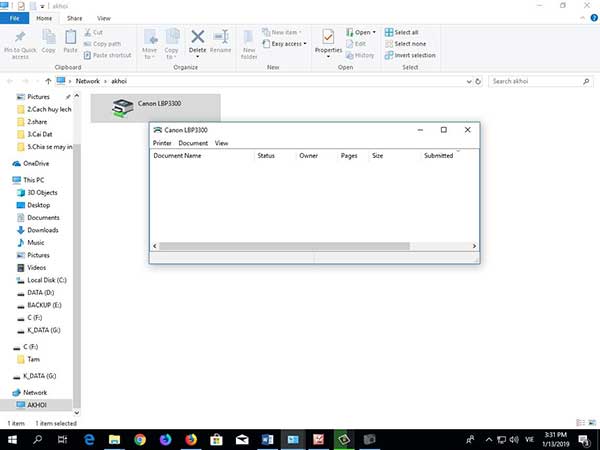600x450 pixels.
Task: Click Invert selection in the ribbon
Action: tap(410, 55)
